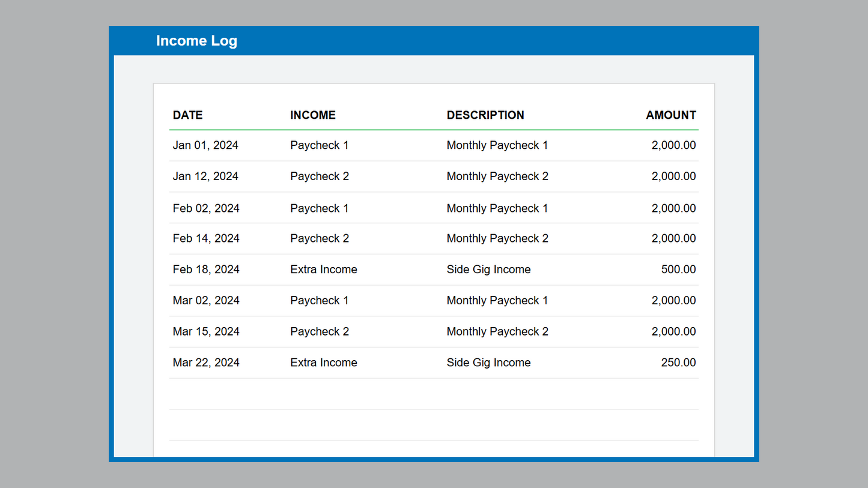The height and width of the screenshot is (488, 868).
Task: Select Paycheck 1 in the Mar 02 row
Action: (320, 301)
